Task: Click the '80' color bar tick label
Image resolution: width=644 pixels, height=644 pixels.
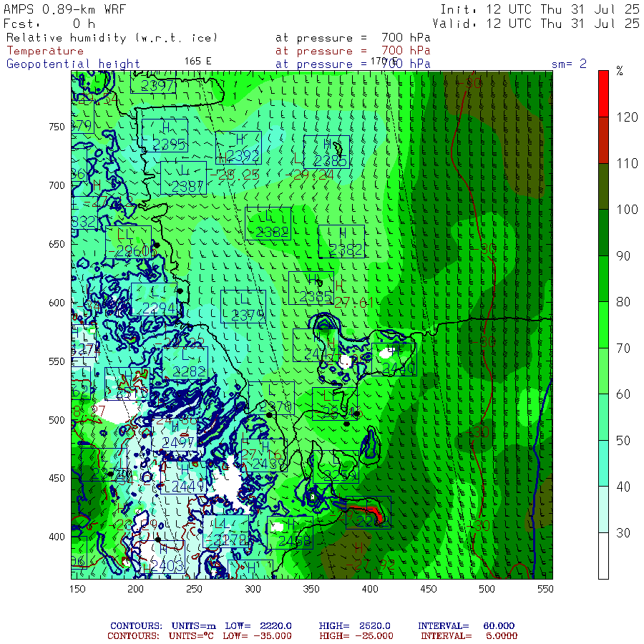Action: (623, 302)
